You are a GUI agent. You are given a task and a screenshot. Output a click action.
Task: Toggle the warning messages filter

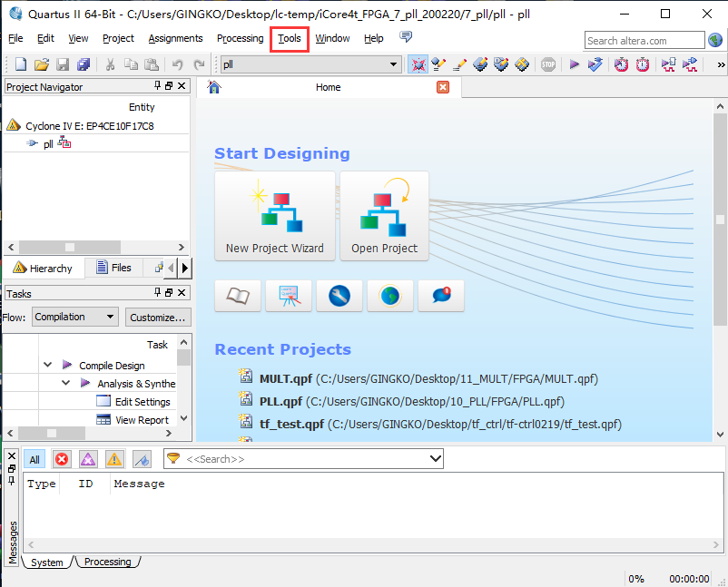point(113,459)
